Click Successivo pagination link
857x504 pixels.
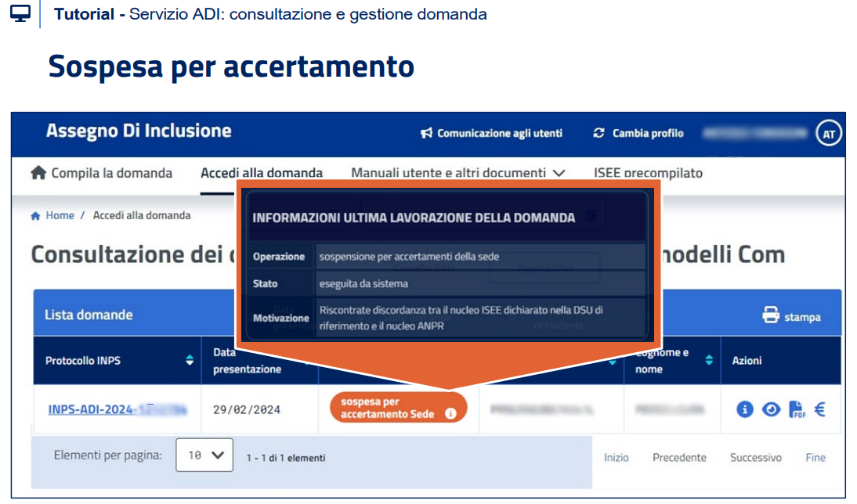756,458
